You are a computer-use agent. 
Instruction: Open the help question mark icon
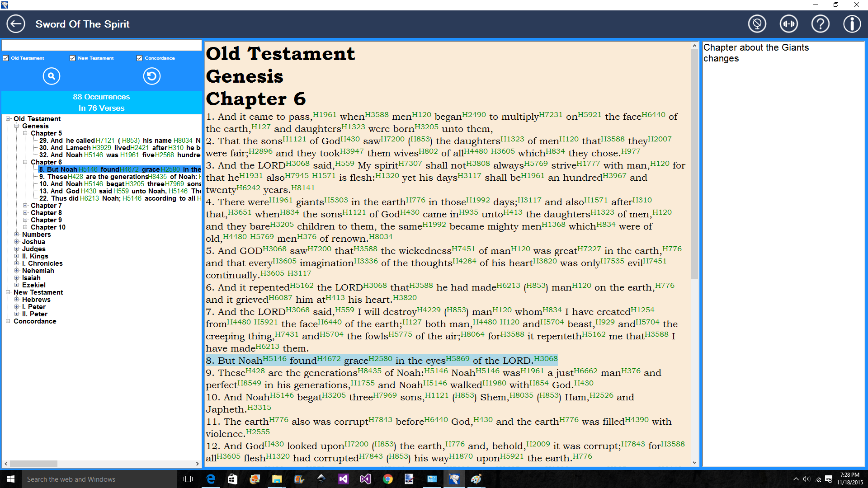click(820, 24)
